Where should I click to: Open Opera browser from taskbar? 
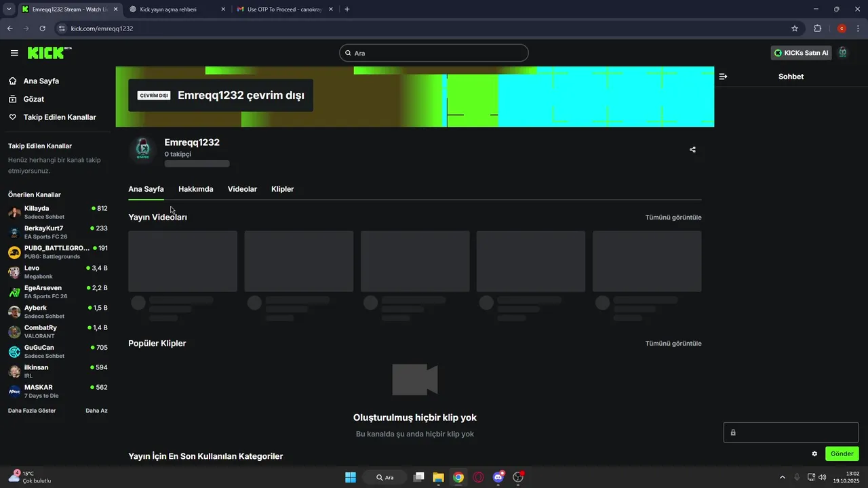click(479, 477)
